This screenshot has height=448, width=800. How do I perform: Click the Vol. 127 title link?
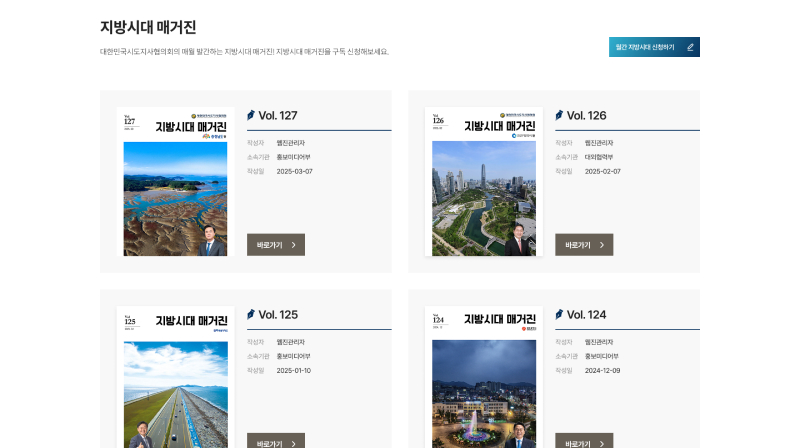(x=278, y=116)
